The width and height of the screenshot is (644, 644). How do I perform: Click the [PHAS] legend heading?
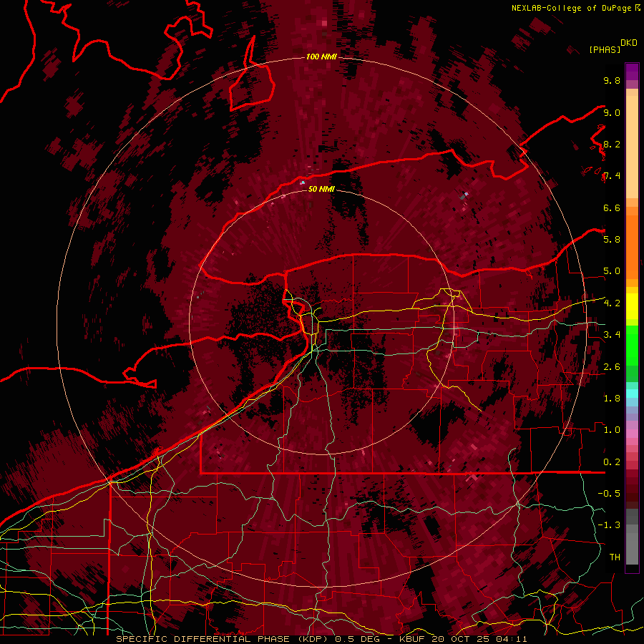605,50
